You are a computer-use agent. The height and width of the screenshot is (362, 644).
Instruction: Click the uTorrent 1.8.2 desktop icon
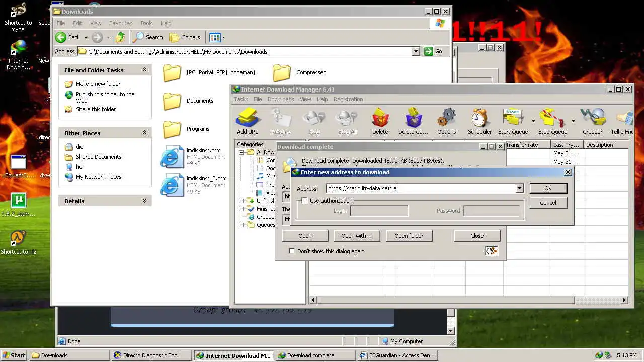(x=18, y=205)
